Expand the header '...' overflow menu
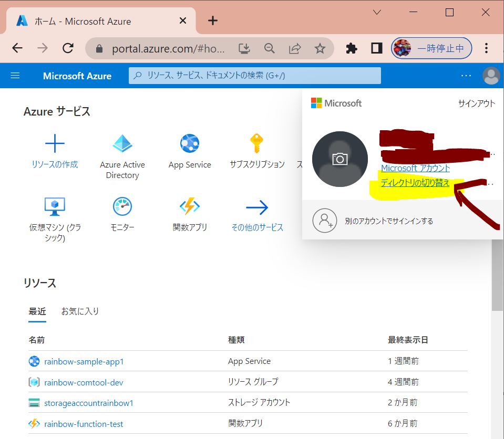Screen dimensions: 504x439 pyautogui.click(x=466, y=76)
